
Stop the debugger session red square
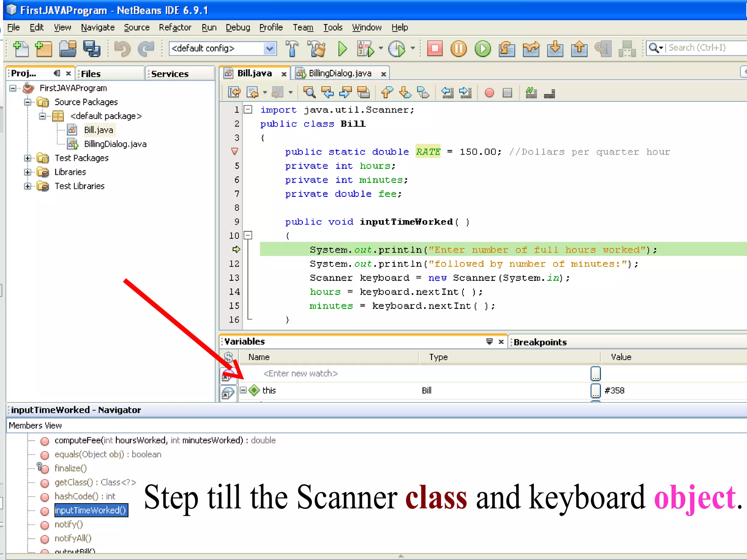pyautogui.click(x=434, y=48)
